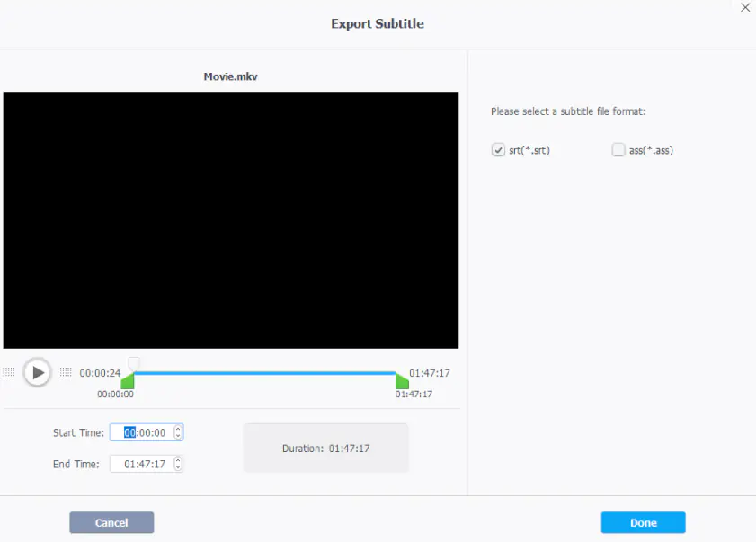This screenshot has width=756, height=542.
Task: Click the frame-step icon left of Play
Action: [10, 372]
